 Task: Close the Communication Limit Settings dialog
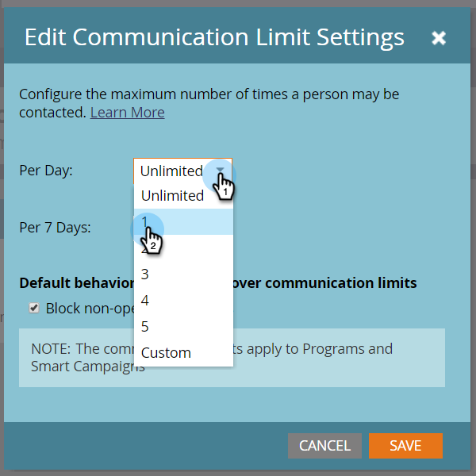439,38
